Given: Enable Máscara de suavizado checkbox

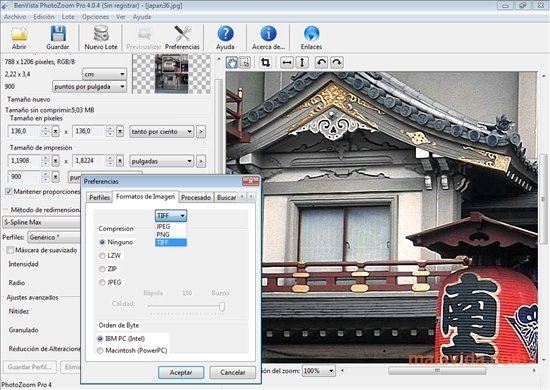Looking at the screenshot, I should pos(10,250).
